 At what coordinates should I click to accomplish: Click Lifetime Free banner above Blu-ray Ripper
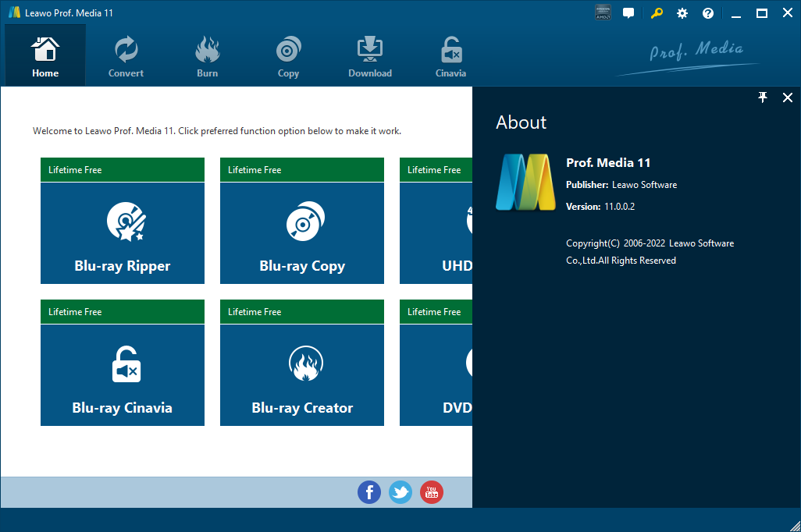pos(123,169)
